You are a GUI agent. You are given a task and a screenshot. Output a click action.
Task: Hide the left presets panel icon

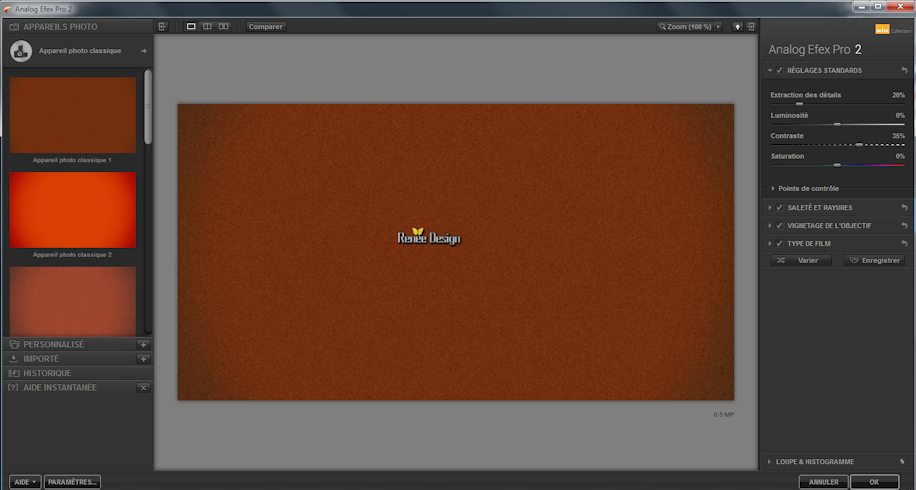pyautogui.click(x=162, y=26)
